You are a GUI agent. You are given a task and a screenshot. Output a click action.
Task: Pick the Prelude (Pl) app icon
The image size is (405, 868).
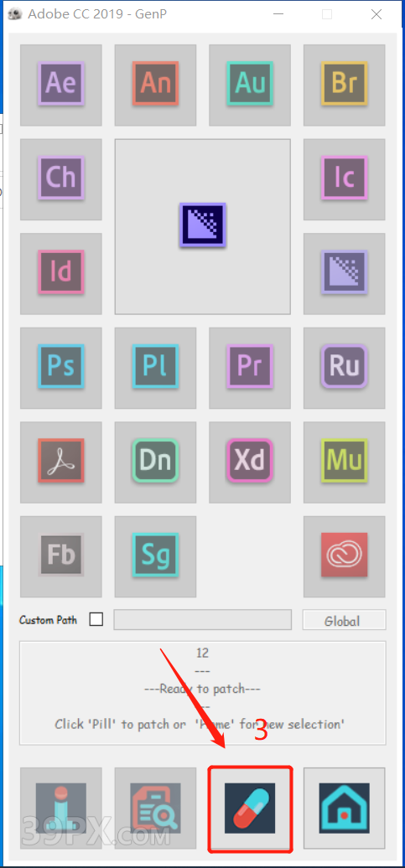155,368
